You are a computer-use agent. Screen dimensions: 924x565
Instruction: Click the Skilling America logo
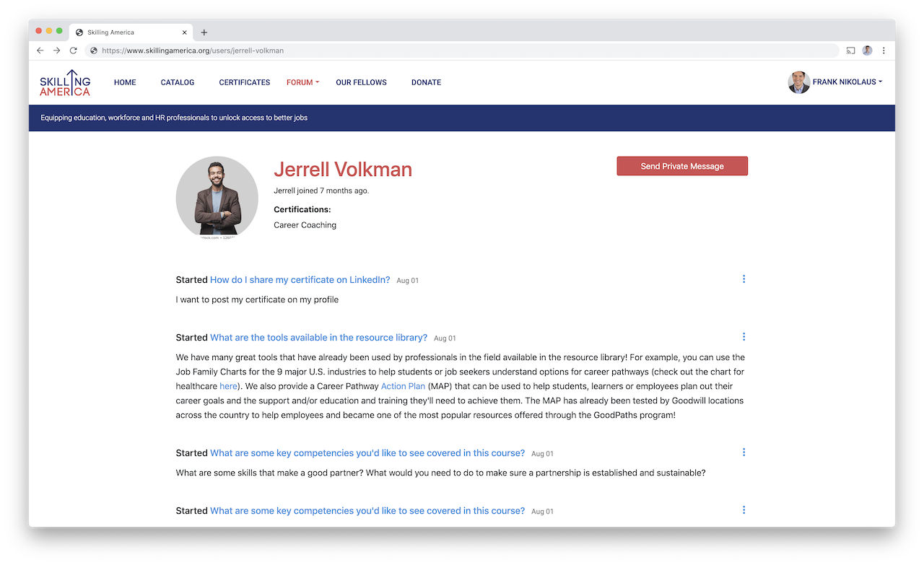coord(64,82)
